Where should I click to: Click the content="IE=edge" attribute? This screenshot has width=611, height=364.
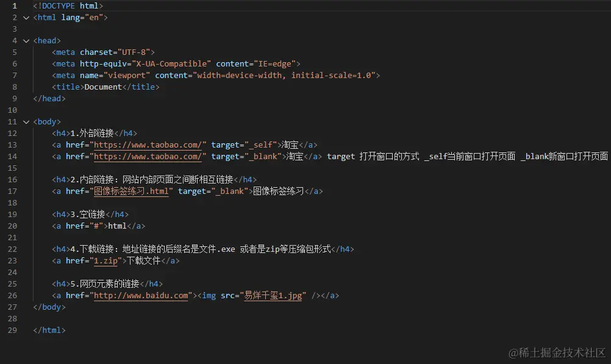255,64
